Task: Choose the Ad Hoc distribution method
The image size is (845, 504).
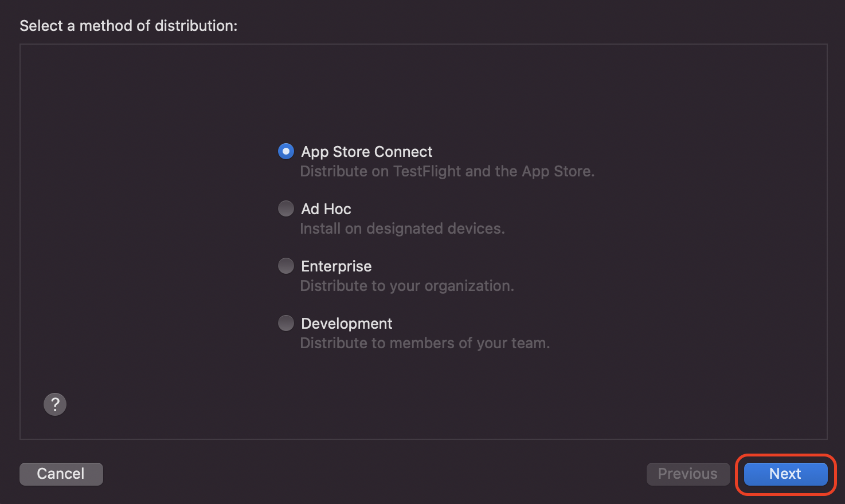Action: [286, 208]
